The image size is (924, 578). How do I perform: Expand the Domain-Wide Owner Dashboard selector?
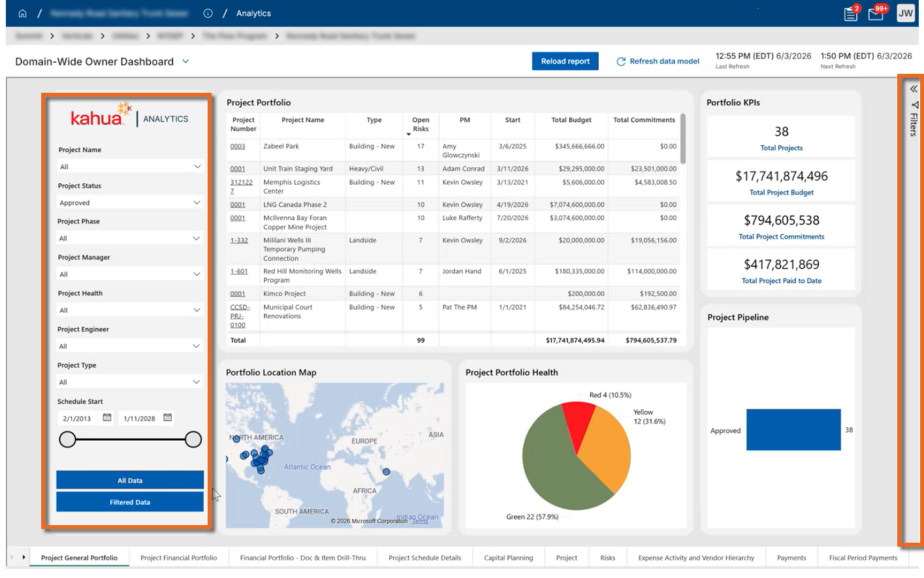tap(185, 61)
